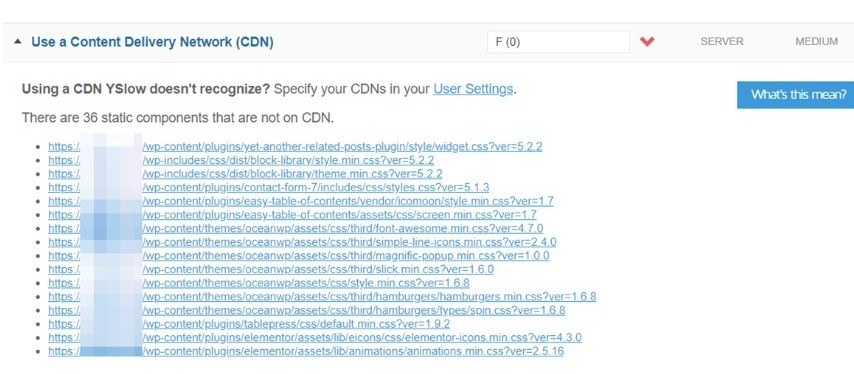Collapse the Use a Content Delivery Network section
The height and width of the screenshot is (374, 854).
(x=18, y=42)
